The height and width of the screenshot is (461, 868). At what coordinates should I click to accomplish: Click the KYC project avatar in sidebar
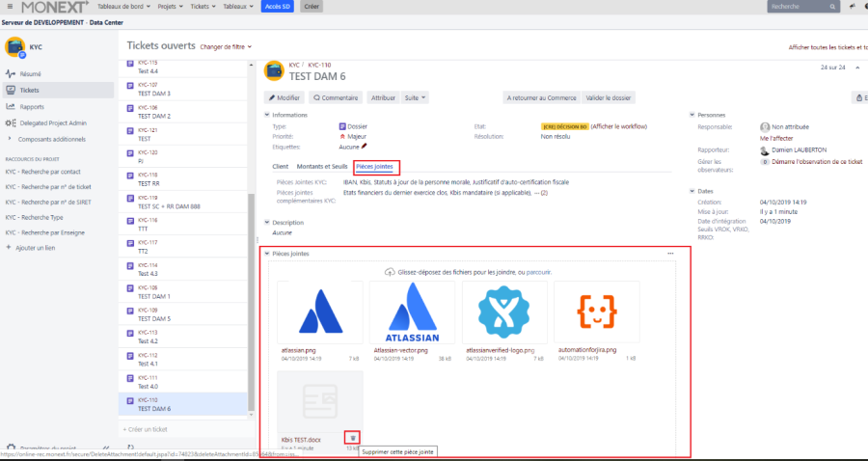point(15,46)
